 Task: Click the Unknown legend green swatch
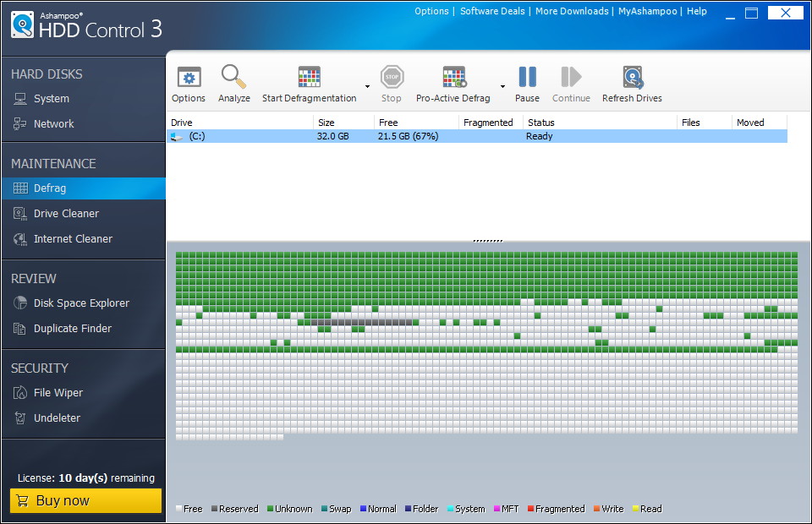click(271, 509)
